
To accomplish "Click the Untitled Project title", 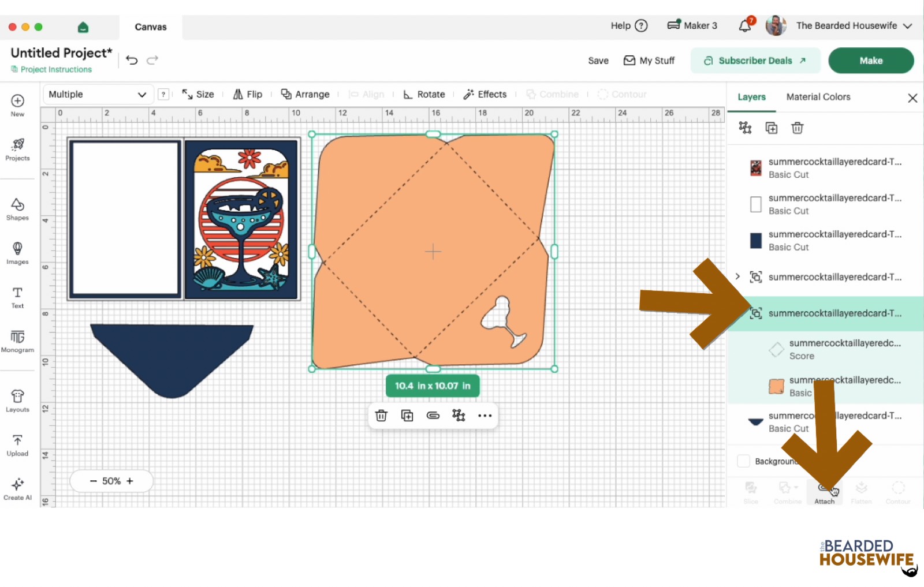I will pos(61,53).
